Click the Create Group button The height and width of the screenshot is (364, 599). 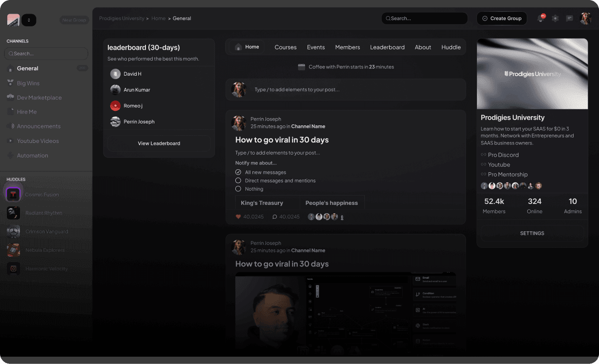(x=502, y=19)
